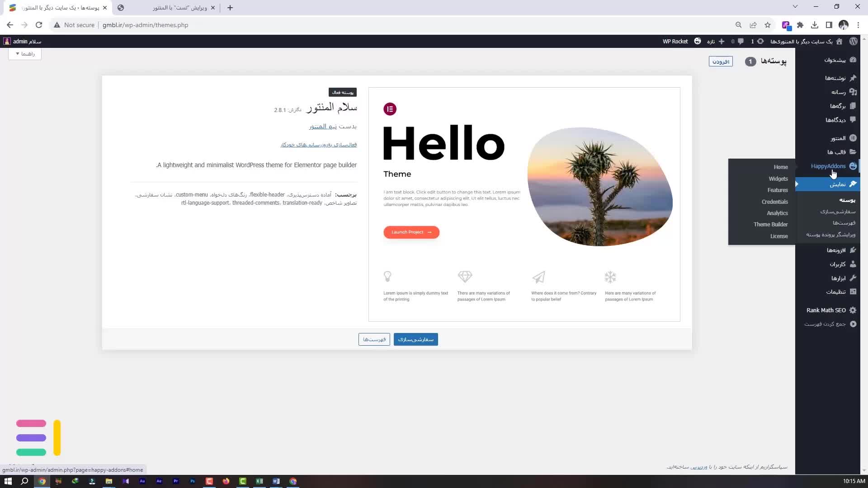Image resolution: width=868 pixels, height=488 pixels.
Task: Click the Excel icon in taskbar
Action: click(x=259, y=481)
